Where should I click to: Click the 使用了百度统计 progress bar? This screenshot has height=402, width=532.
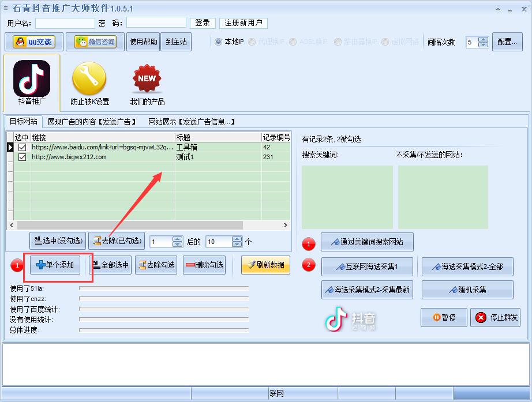coord(164,309)
